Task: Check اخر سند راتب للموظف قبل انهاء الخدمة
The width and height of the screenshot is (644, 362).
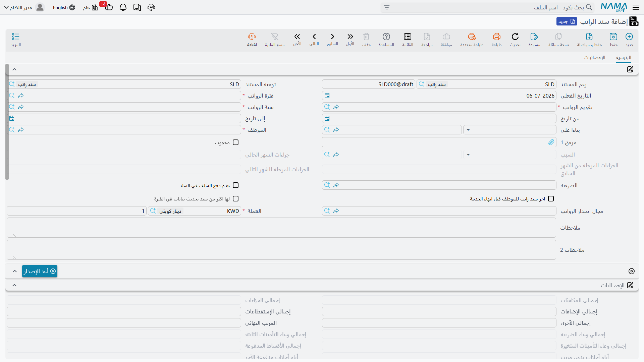Action: pyautogui.click(x=551, y=199)
